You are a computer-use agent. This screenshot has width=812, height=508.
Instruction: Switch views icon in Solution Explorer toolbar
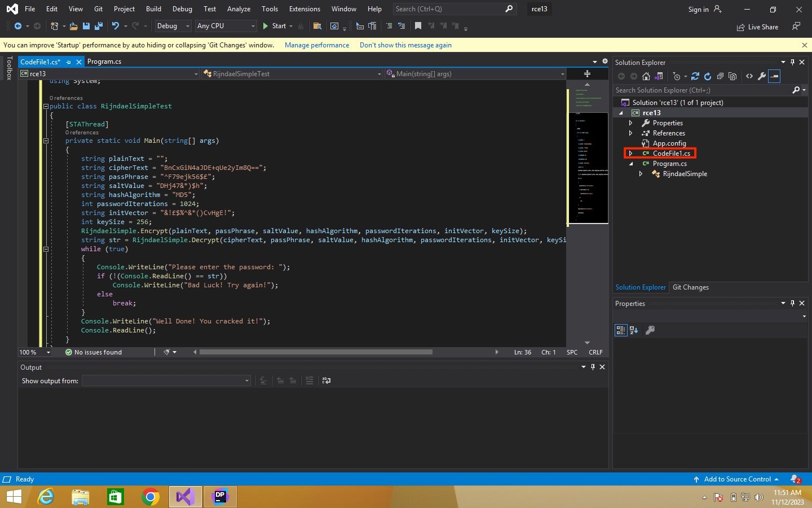[659, 76]
